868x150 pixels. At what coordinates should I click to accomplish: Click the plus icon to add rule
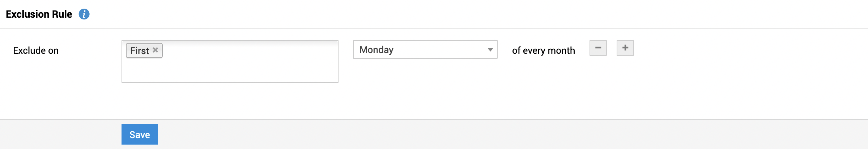tap(625, 48)
